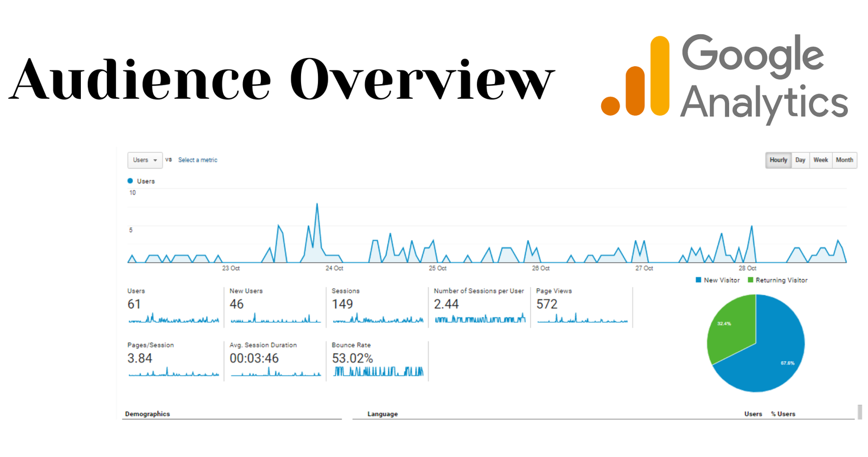Open the Users metric dropdown
This screenshot has height=457, width=868.
point(145,160)
